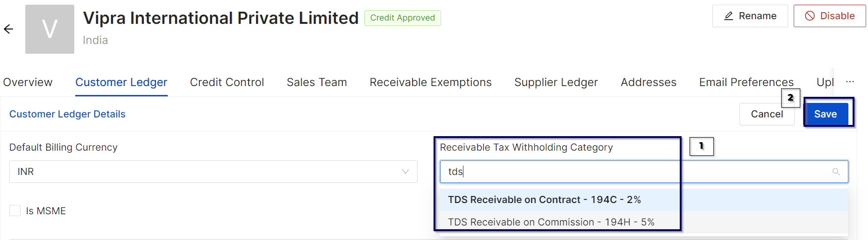Image resolution: width=868 pixels, height=240 pixels.
Task: Open the more tabs ellipsis menu
Action: pyautogui.click(x=850, y=82)
